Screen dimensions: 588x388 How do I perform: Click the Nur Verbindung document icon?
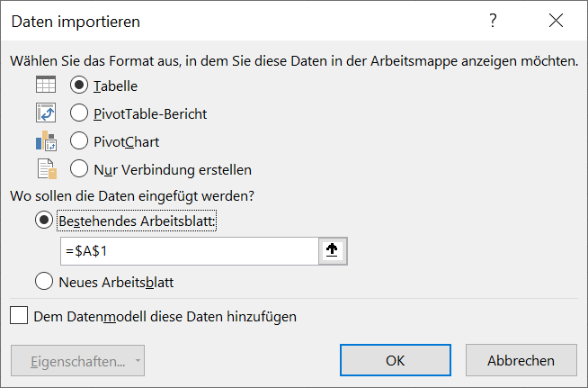click(47, 168)
